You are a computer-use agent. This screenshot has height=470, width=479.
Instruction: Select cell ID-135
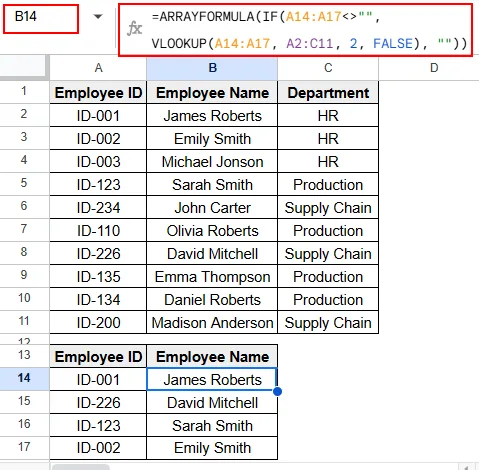[98, 276]
